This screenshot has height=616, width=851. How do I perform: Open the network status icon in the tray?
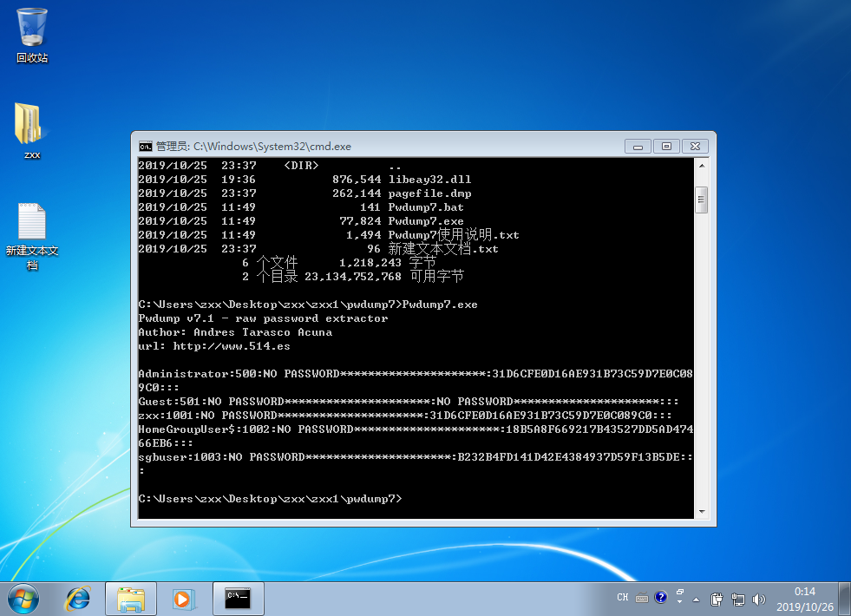738,599
